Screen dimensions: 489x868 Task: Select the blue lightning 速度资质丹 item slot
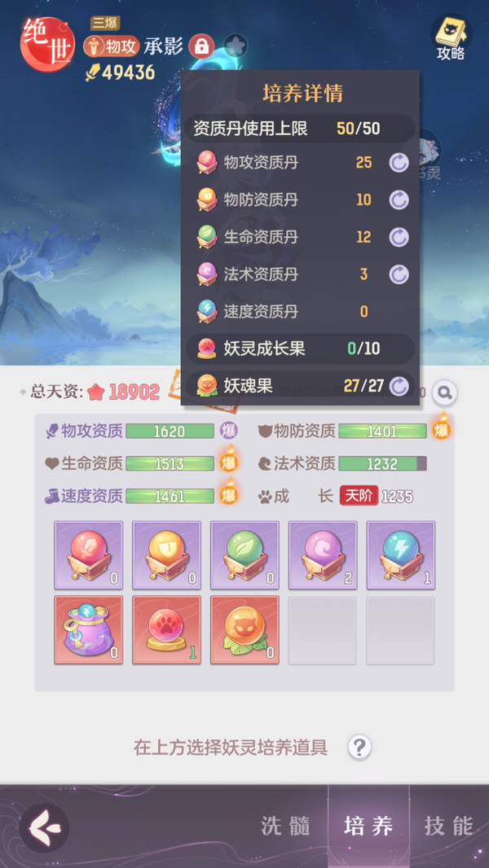(x=401, y=555)
